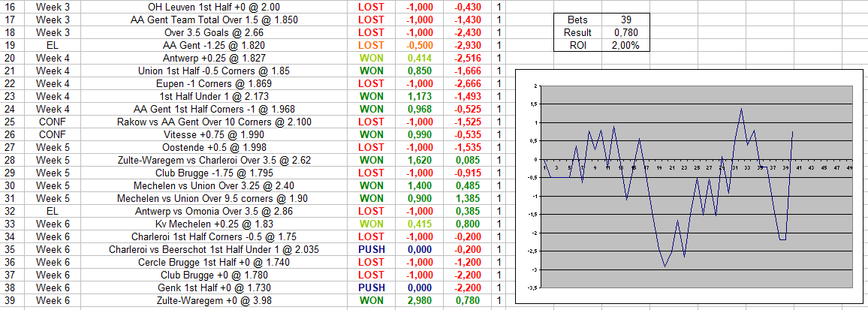Click the 'Bets' label cell
Viewport: 868px width, 310px height.
[x=577, y=20]
